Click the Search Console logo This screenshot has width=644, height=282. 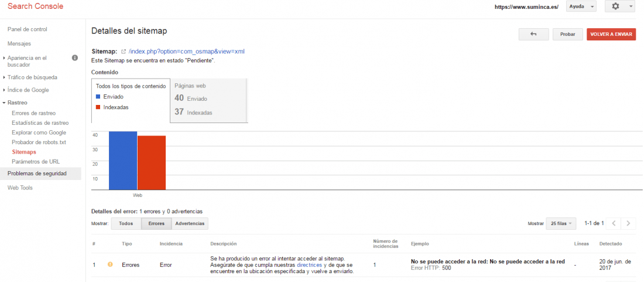(x=36, y=6)
